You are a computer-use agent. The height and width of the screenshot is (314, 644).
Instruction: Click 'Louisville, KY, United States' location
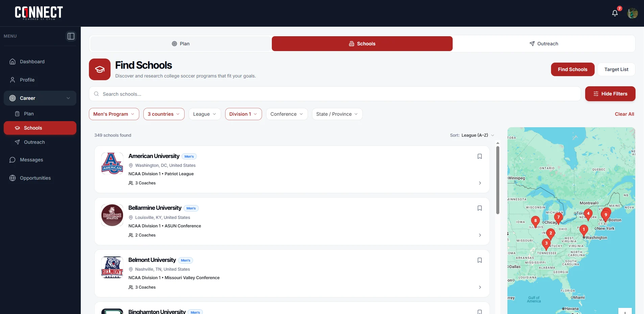pos(163,218)
